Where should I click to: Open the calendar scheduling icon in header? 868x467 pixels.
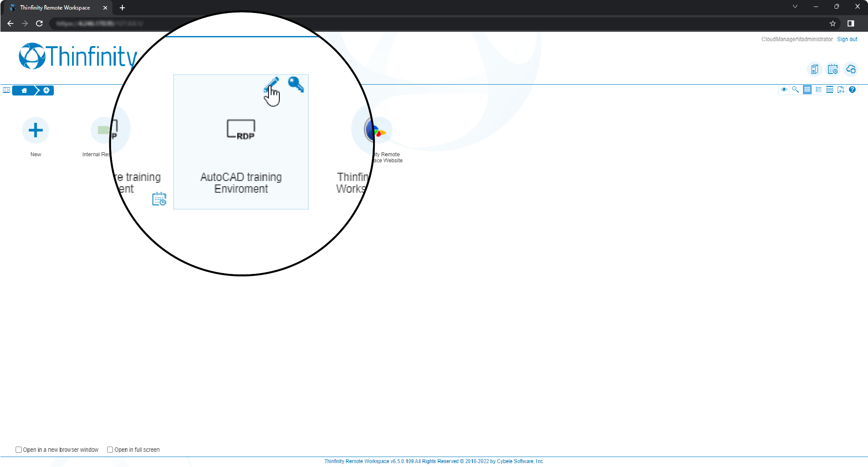click(833, 69)
